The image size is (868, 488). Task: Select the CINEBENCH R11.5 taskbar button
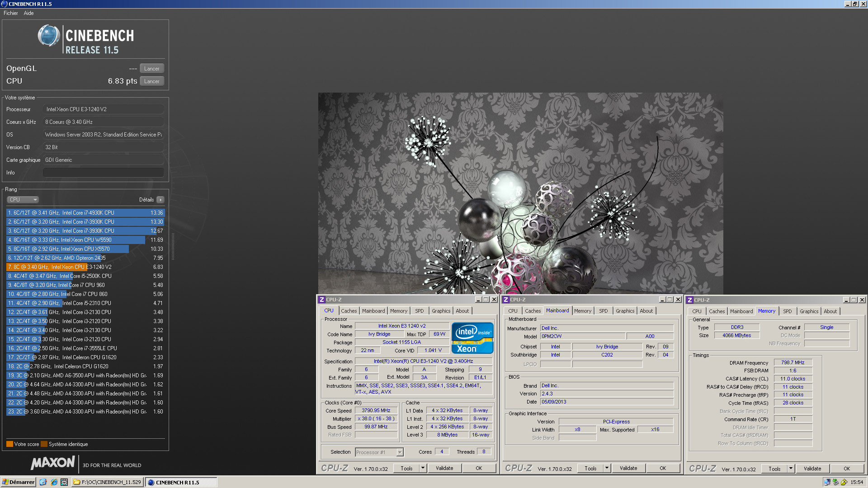(181, 482)
